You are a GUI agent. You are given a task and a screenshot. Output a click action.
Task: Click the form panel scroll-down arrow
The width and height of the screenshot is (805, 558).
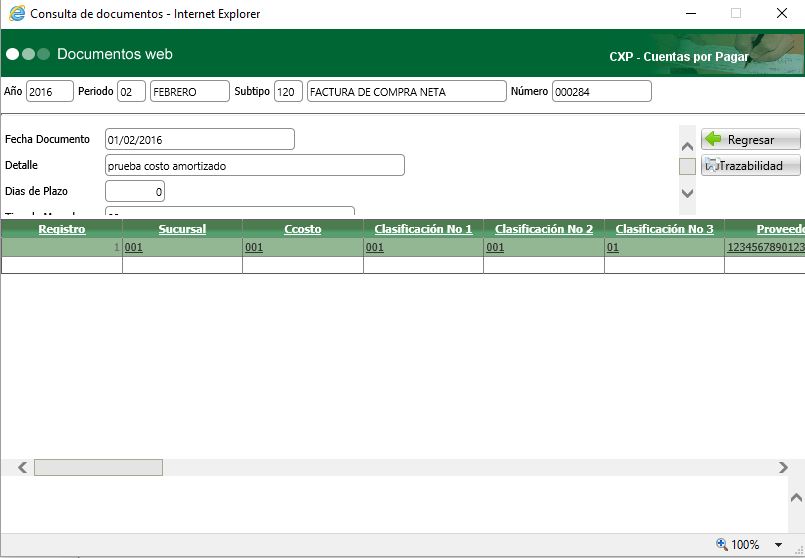(687, 193)
